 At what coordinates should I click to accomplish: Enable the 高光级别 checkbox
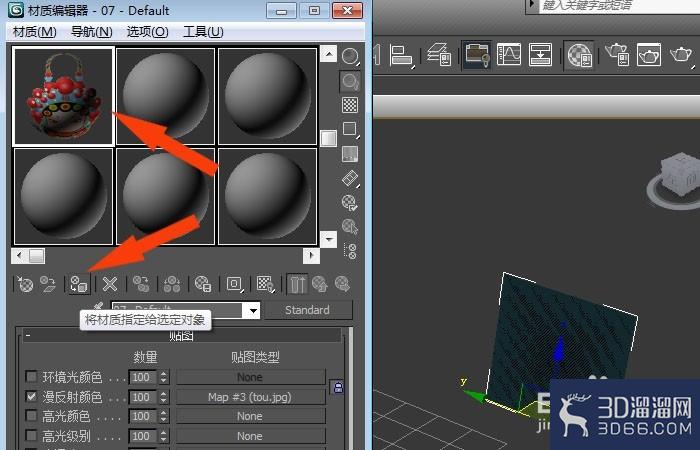coord(31,435)
